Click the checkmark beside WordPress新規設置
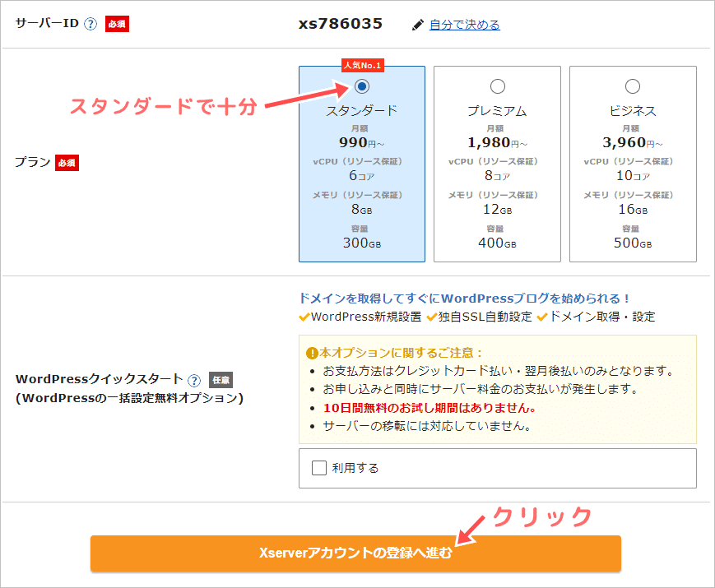 (x=304, y=317)
